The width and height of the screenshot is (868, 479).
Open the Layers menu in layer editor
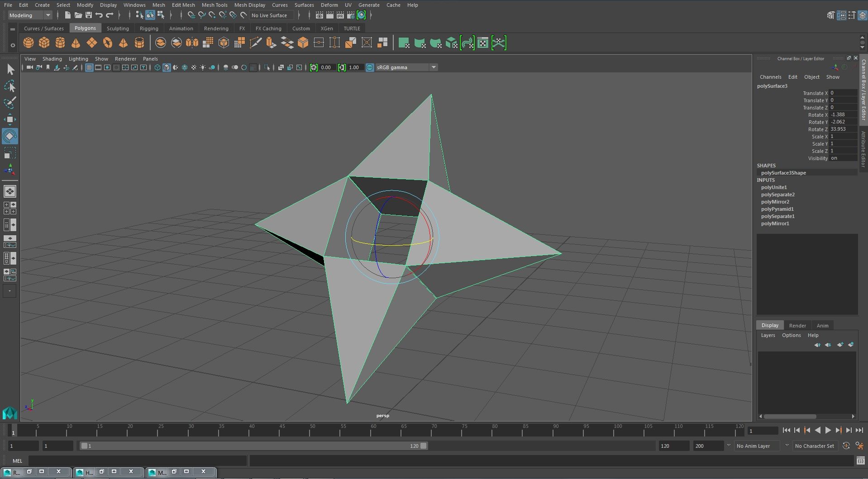pos(768,335)
